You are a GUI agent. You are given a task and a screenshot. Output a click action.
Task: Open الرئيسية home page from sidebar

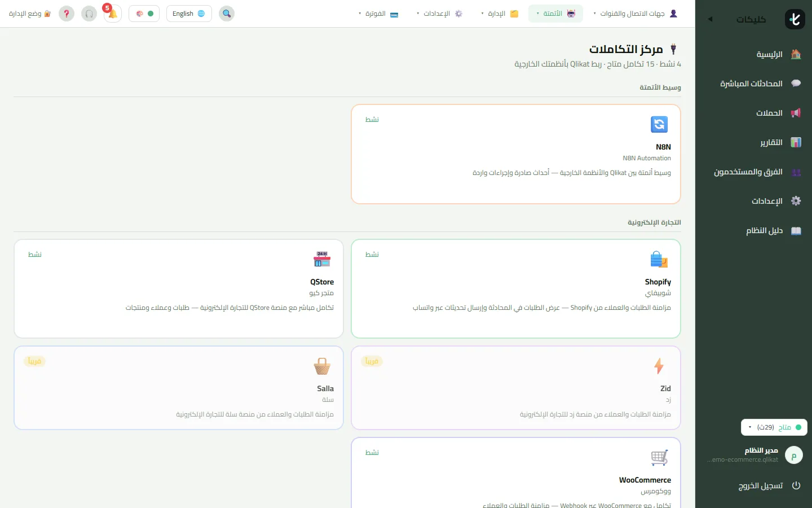(x=753, y=54)
